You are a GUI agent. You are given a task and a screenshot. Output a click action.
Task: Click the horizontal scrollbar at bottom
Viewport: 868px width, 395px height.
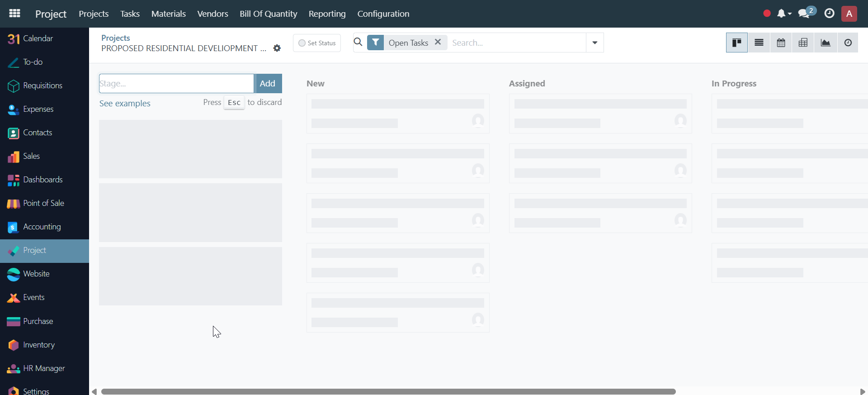click(x=388, y=391)
